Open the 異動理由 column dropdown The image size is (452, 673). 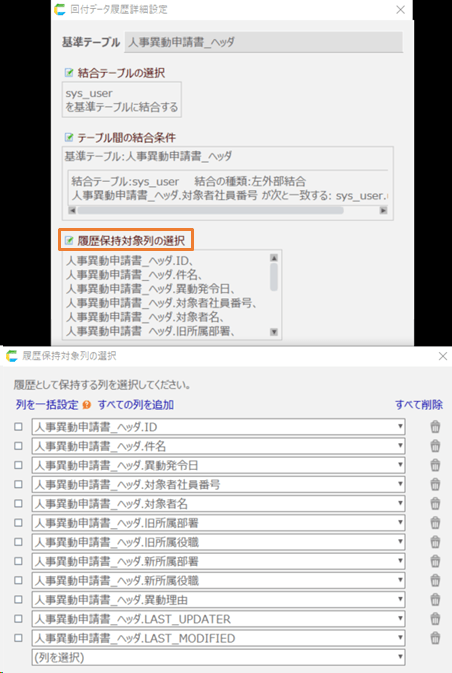[x=218, y=600]
